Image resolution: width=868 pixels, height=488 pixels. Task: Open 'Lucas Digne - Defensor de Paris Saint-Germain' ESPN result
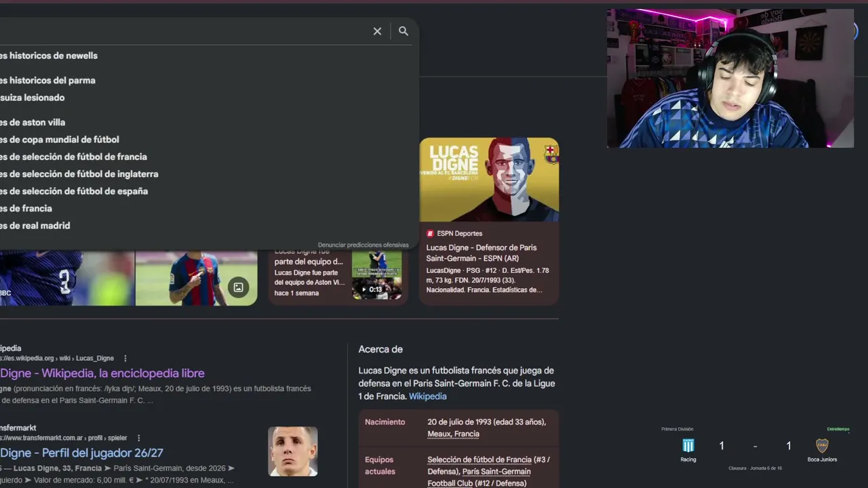point(481,253)
